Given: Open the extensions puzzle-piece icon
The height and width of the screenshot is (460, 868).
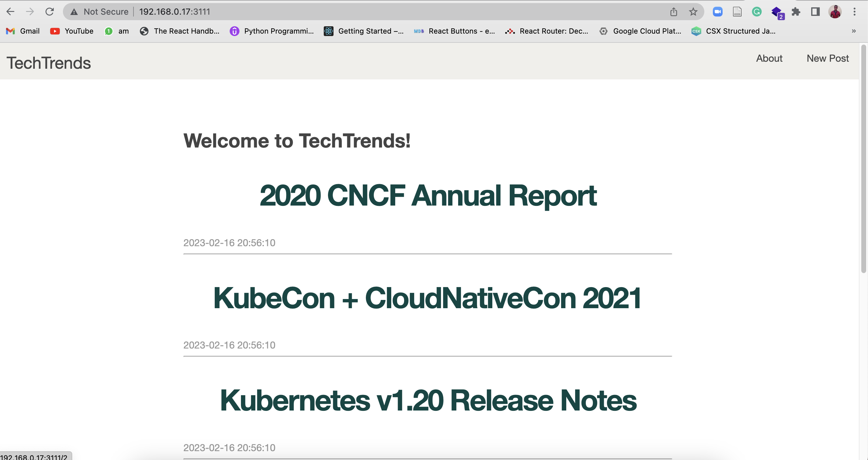Looking at the screenshot, I should [797, 12].
